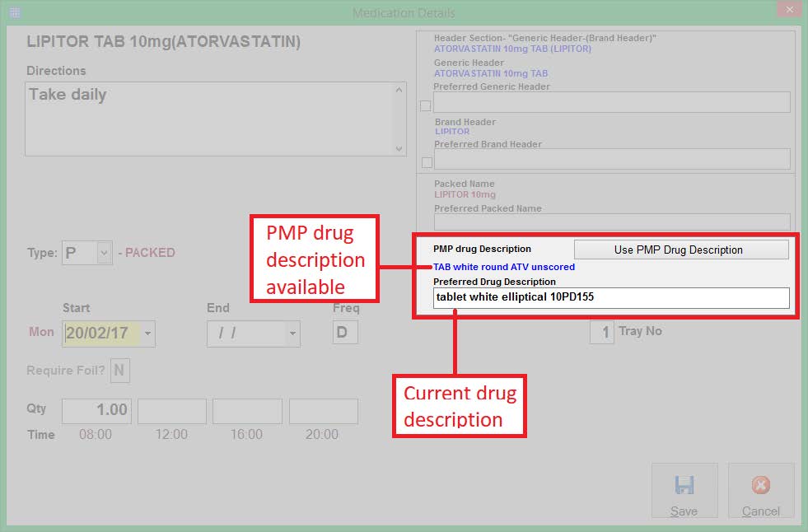Click the generic header value 'ATORVASTATIN 10mg TAB'
This screenshot has width=808, height=532.
(x=491, y=73)
